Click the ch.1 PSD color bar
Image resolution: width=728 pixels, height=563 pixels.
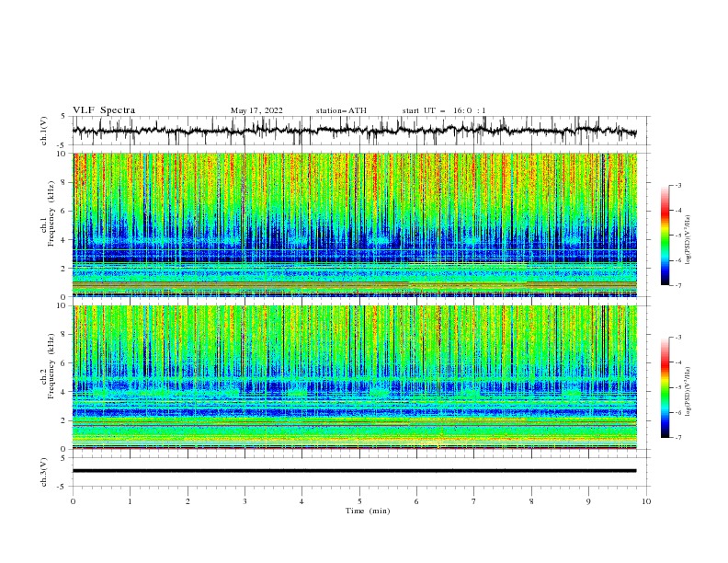665,236
